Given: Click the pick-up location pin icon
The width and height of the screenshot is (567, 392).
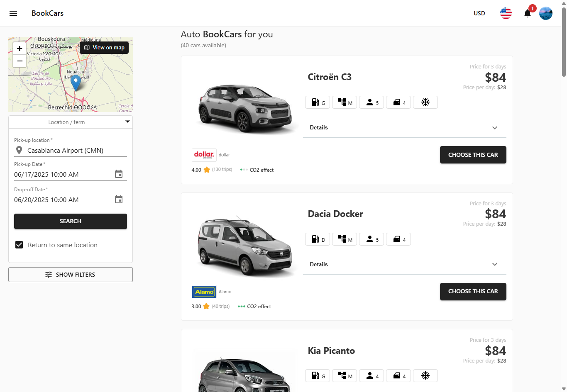Looking at the screenshot, I should coord(19,150).
